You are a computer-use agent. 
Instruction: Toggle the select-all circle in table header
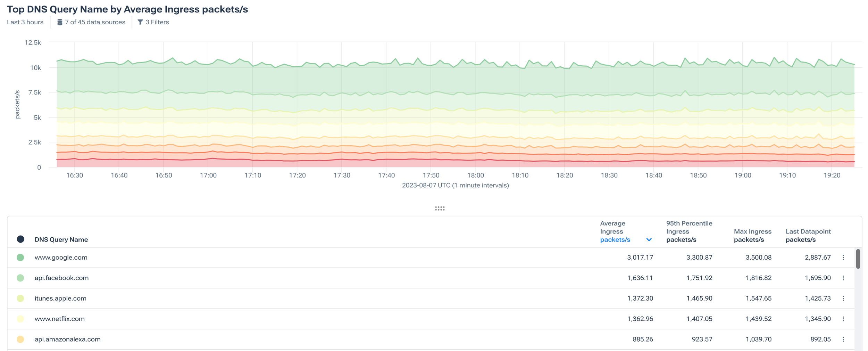pos(20,239)
